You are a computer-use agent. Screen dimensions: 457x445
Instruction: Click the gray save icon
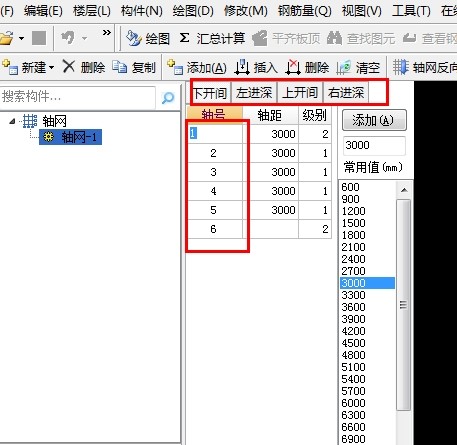pos(39,38)
